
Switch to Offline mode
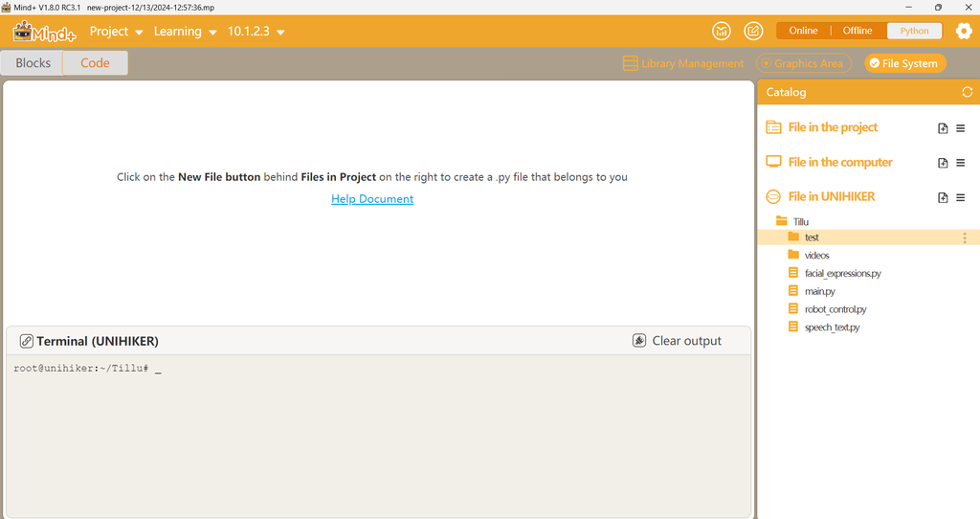[x=857, y=31]
